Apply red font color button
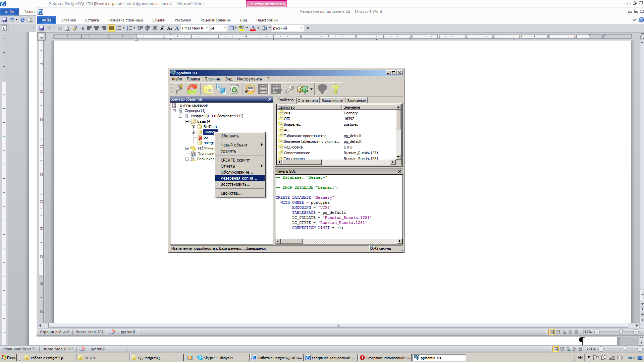644x362 pixels. click(x=253, y=28)
